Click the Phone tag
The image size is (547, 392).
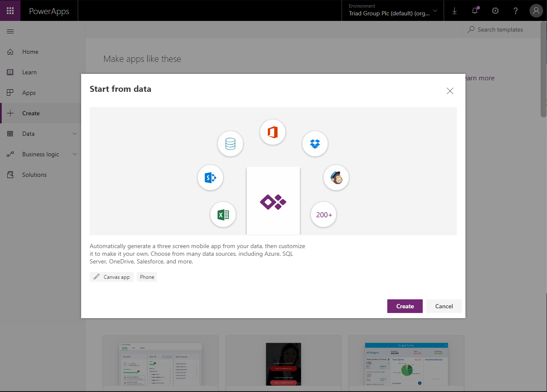click(147, 277)
